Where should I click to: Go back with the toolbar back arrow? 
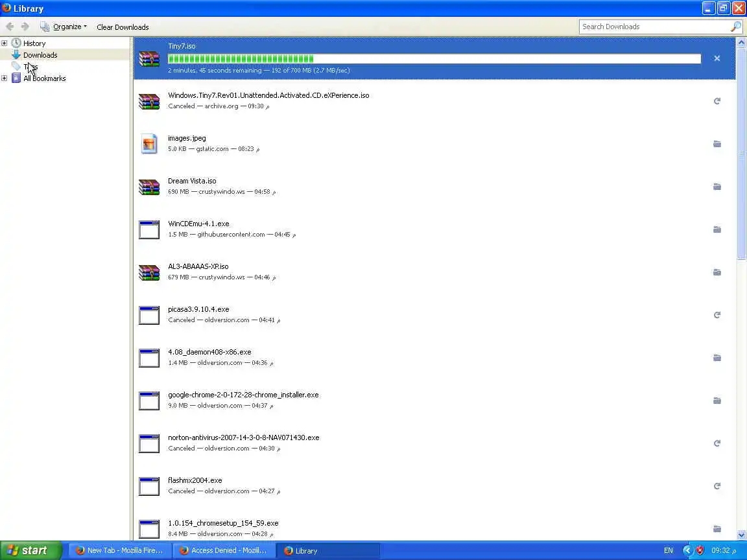tap(10, 27)
